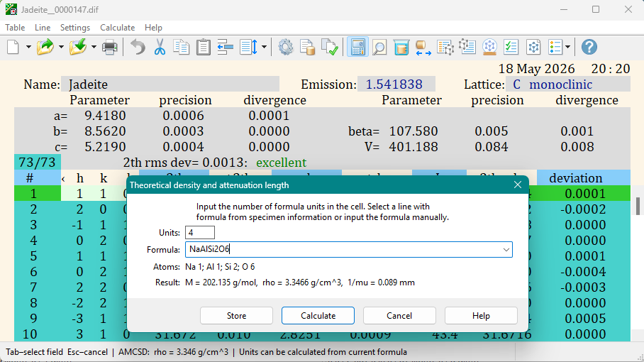Click the Emission value 1.541838
Image resolution: width=644 pixels, height=362 pixels.
tap(396, 84)
